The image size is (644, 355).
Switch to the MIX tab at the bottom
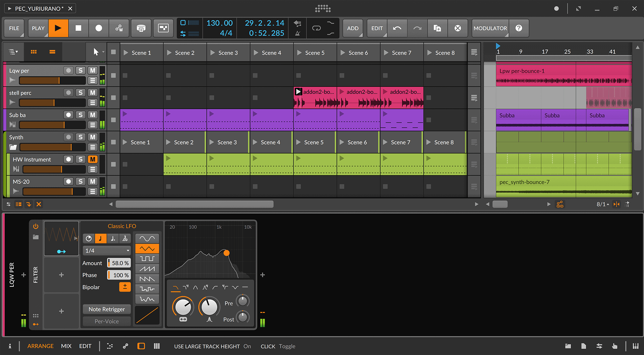point(66,346)
